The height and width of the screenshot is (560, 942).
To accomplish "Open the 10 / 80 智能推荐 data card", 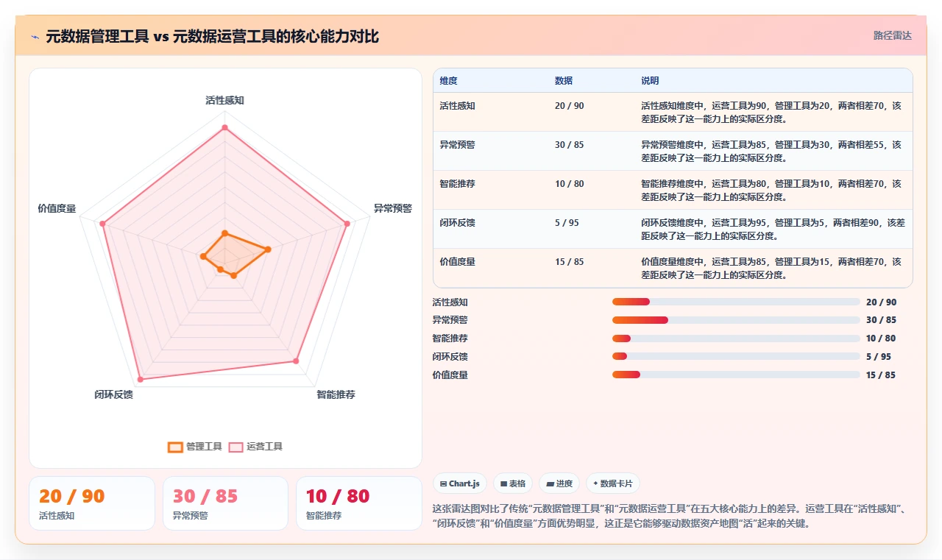I will (x=359, y=503).
